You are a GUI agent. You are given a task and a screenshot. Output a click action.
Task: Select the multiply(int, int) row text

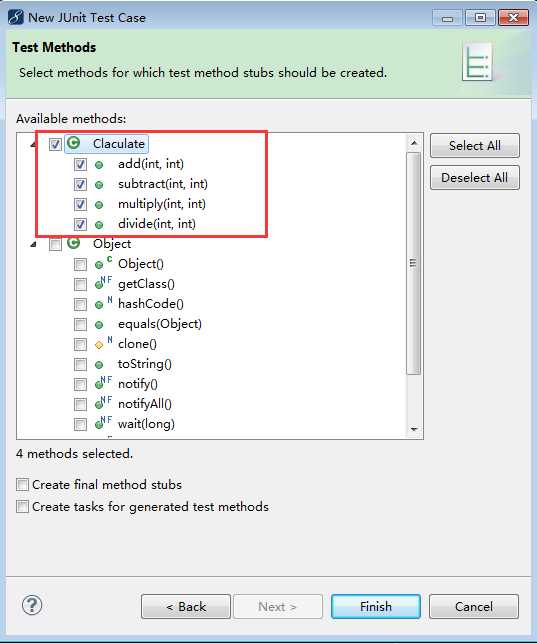[161, 204]
